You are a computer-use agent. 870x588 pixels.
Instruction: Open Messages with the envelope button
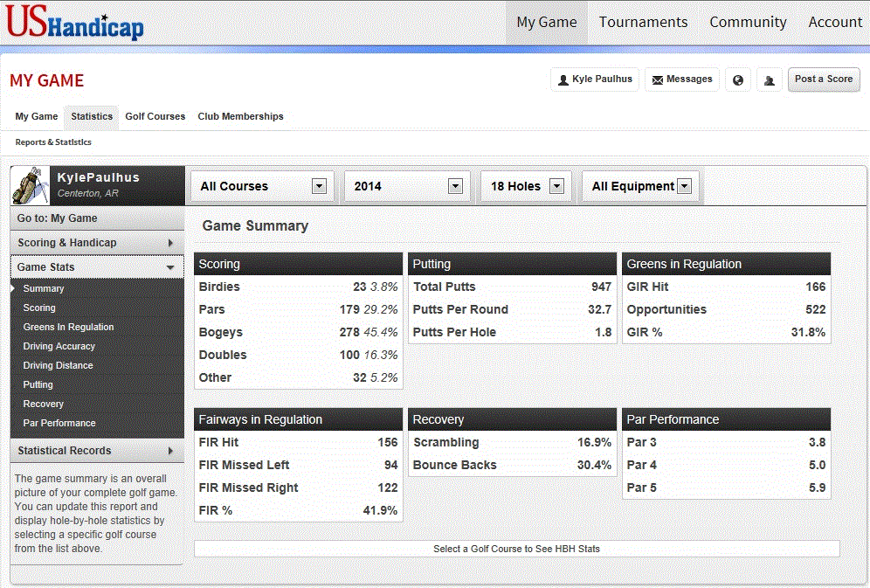click(x=681, y=80)
